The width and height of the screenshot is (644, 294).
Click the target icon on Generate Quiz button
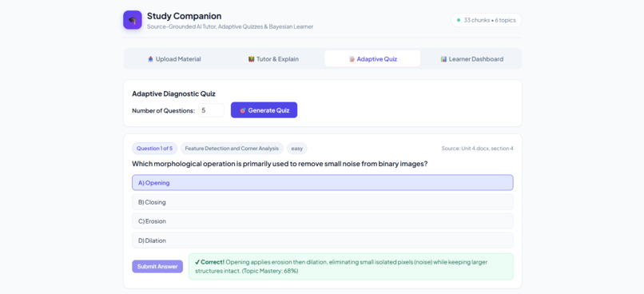242,110
